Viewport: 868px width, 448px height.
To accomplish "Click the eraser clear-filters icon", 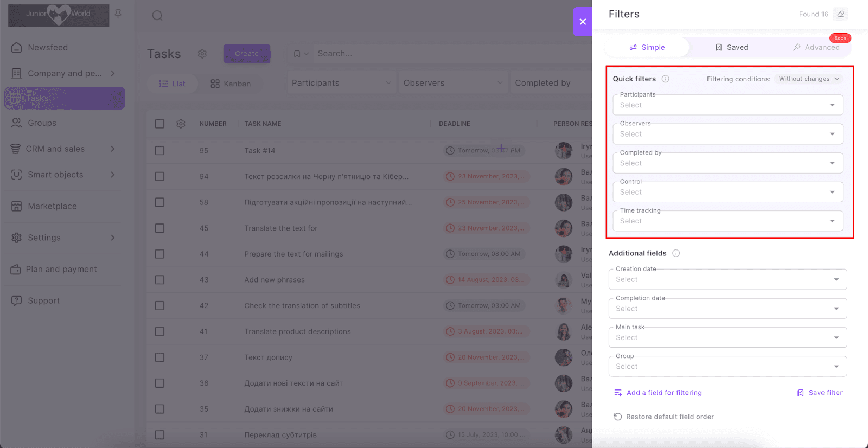I will point(840,14).
